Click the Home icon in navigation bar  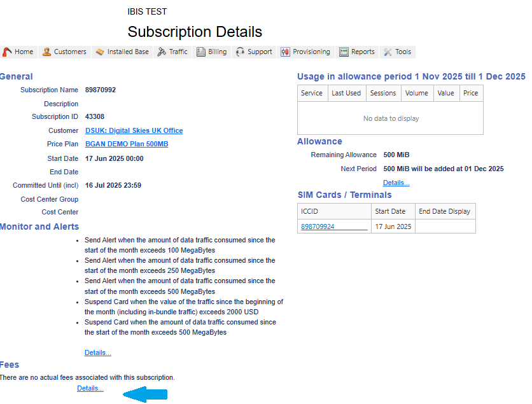pyautogui.click(x=8, y=52)
